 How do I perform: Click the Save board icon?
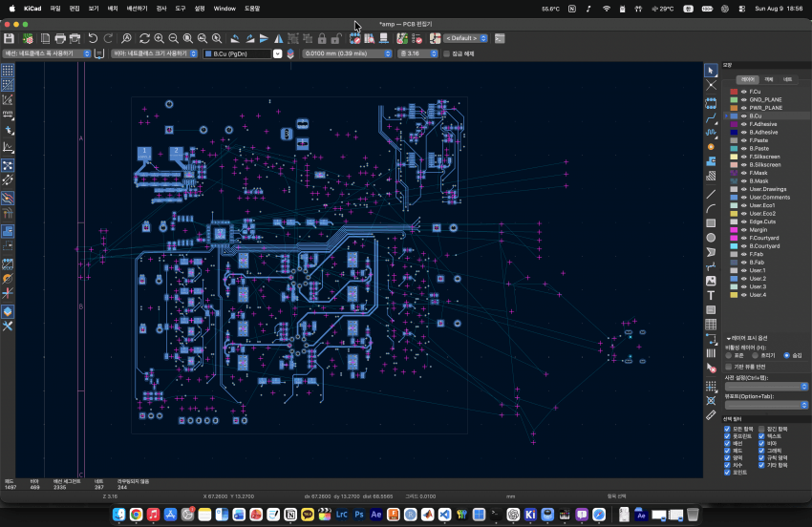pos(9,38)
